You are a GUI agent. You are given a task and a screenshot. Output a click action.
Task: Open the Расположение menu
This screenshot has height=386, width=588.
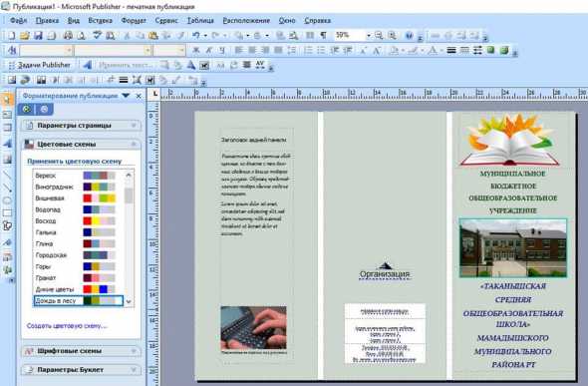coord(246,21)
